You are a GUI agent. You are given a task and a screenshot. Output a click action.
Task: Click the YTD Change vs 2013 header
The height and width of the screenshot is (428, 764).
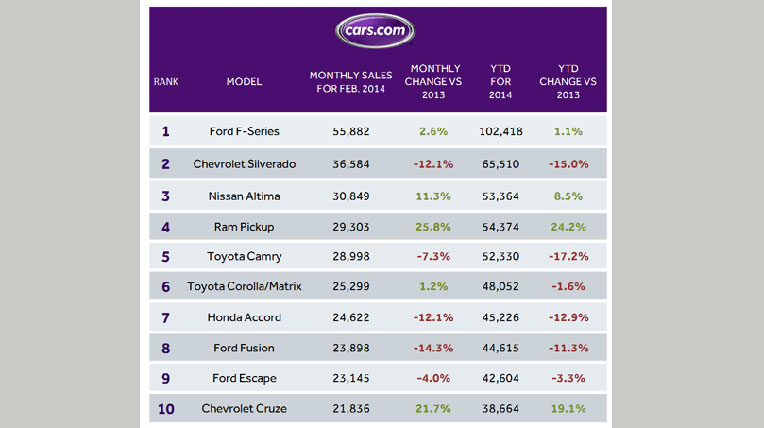(566, 81)
